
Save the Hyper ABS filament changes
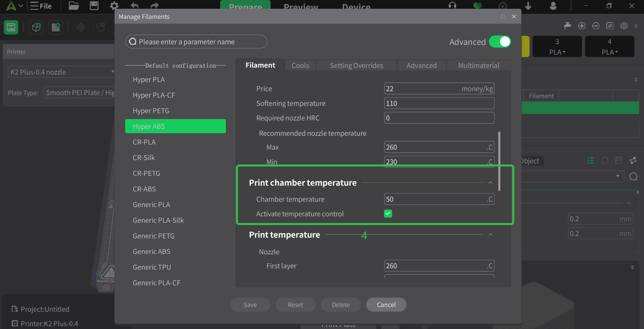(250, 304)
